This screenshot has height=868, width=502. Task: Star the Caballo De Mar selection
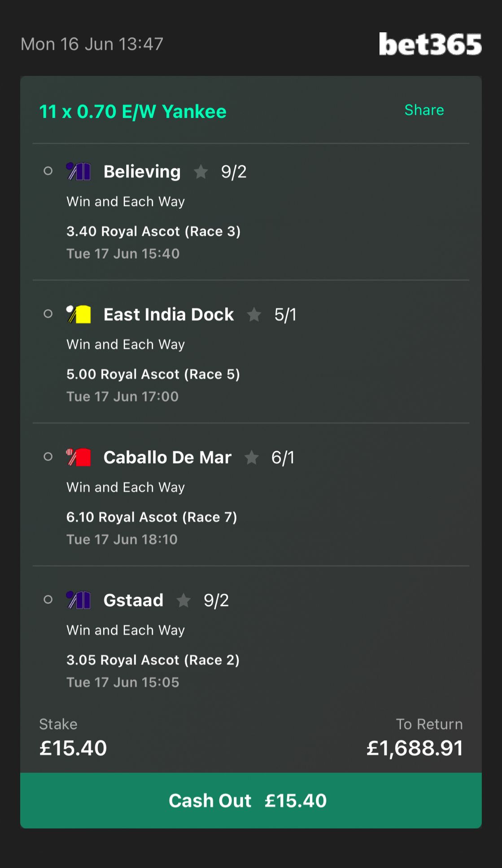pos(251,457)
